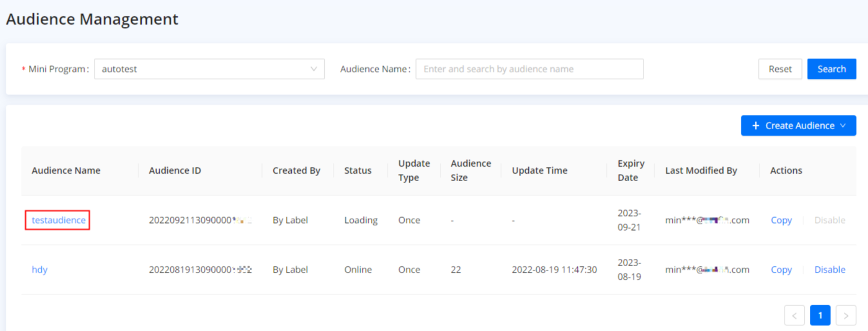Disable the hdy audience

coord(829,270)
